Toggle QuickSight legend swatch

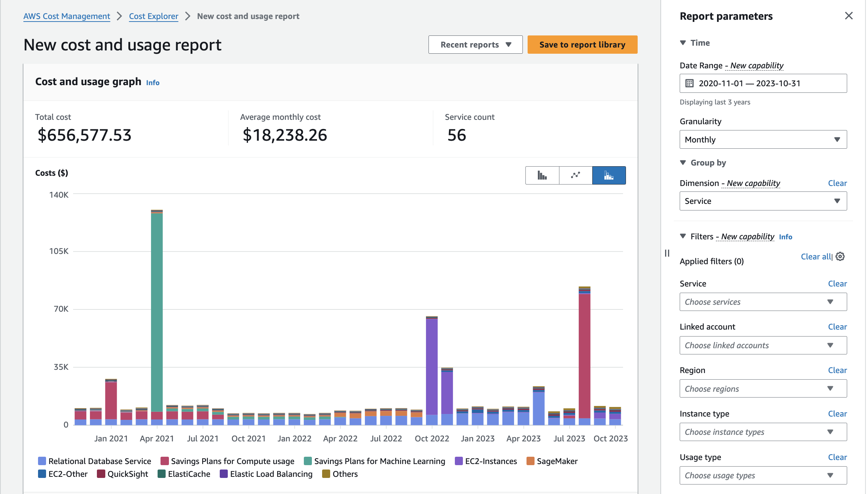click(x=101, y=474)
